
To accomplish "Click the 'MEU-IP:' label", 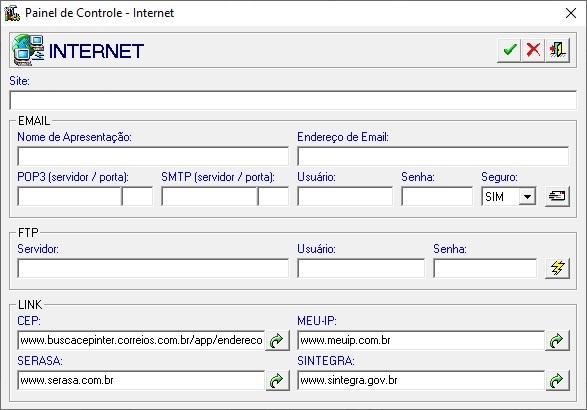I will pos(317,321).
